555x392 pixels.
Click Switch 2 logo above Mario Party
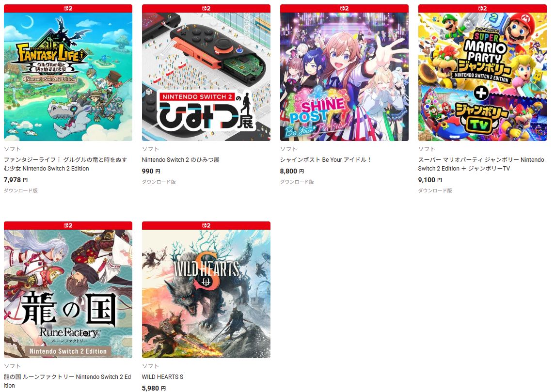[482, 8]
